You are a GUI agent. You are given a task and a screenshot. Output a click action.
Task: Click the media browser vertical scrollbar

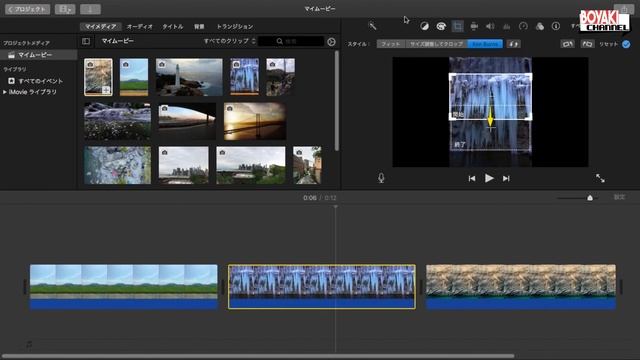click(x=336, y=100)
